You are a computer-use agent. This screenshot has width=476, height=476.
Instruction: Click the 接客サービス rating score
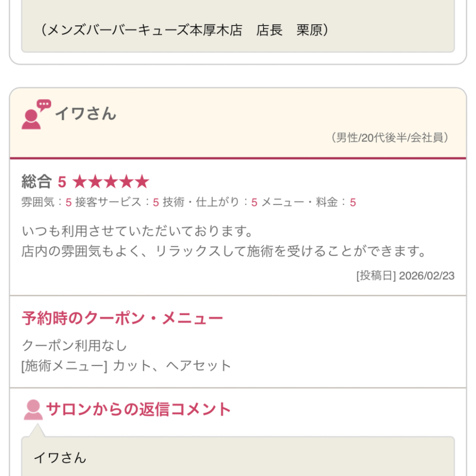click(x=156, y=202)
